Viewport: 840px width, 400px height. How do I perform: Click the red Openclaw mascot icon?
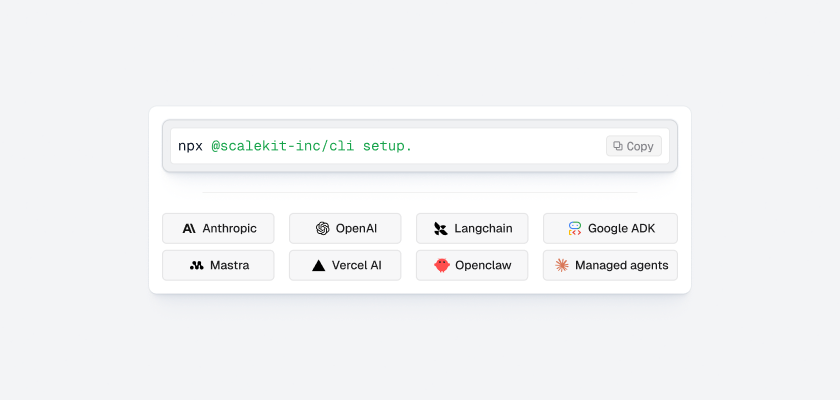442,265
